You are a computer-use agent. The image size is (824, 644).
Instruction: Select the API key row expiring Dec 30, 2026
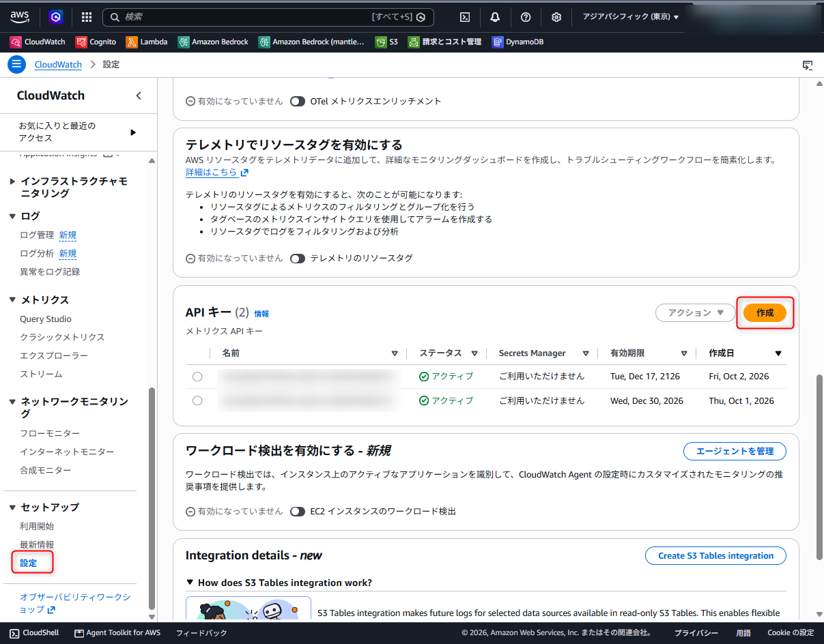(197, 400)
